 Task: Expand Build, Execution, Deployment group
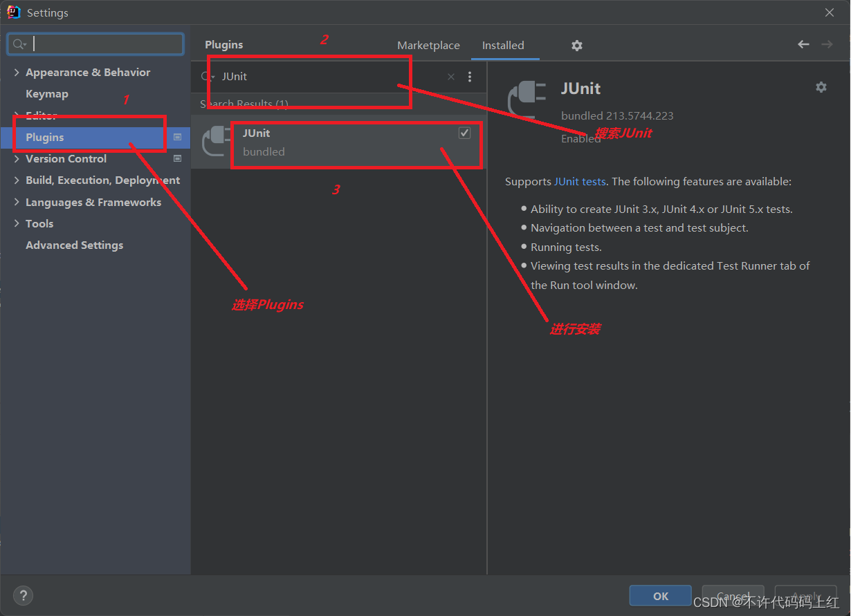pos(17,180)
